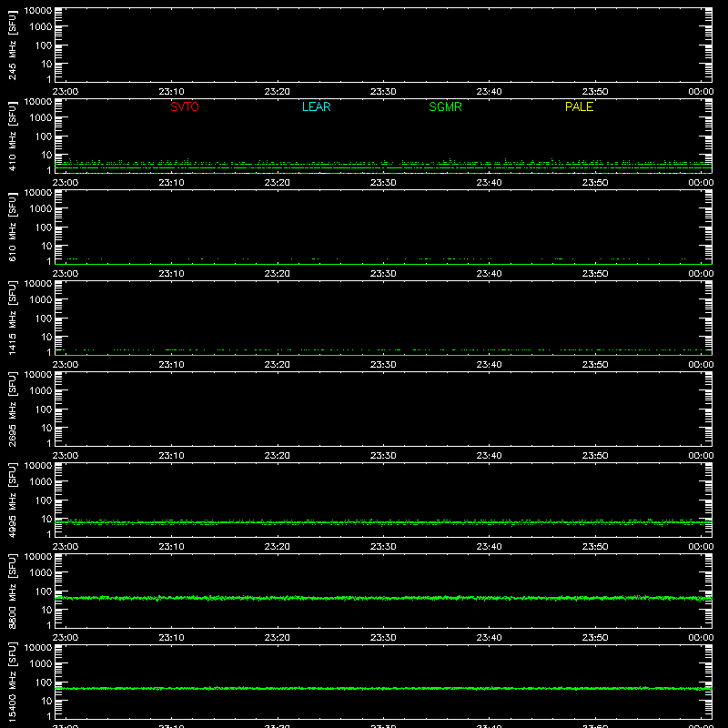Screen dimensions: 728x728
Task: Click 23:50 time label below 610 MHz plot
Action: 595,274
